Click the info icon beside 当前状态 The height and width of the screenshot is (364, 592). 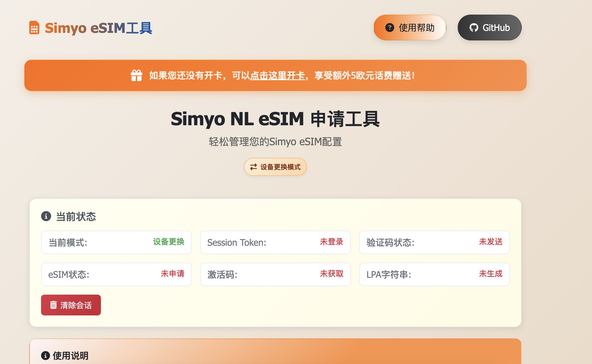[46, 216]
